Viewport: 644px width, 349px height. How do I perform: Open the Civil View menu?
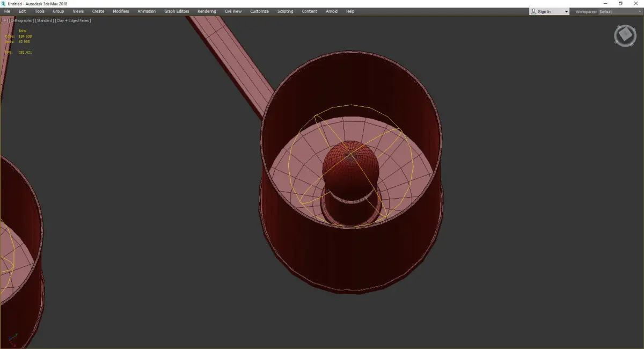click(233, 11)
